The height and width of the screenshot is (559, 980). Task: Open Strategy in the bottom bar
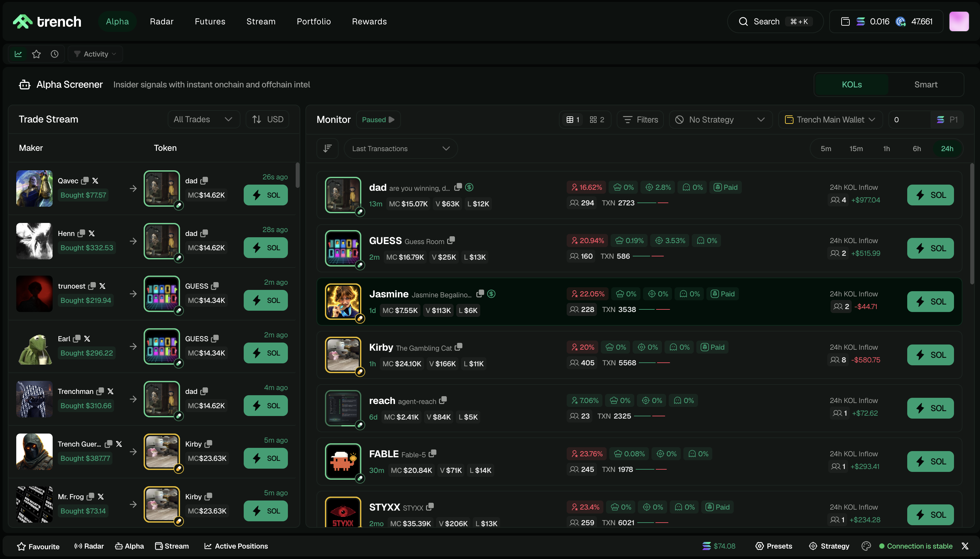829,546
